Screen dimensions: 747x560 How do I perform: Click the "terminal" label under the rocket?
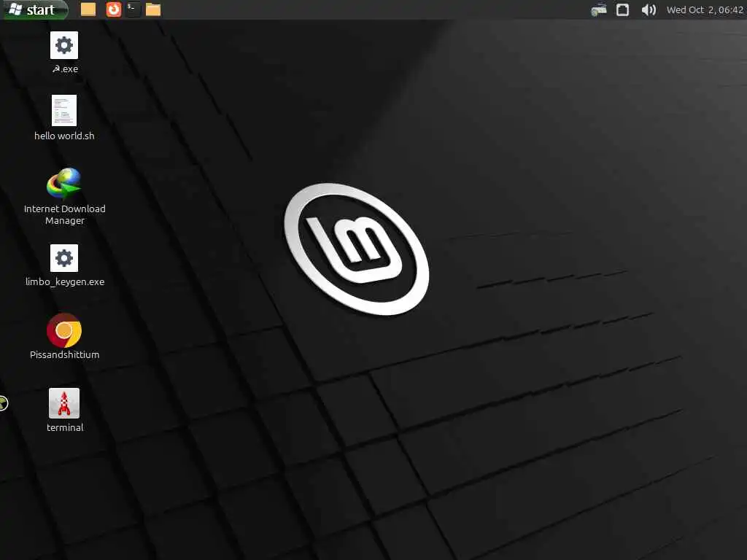point(65,427)
